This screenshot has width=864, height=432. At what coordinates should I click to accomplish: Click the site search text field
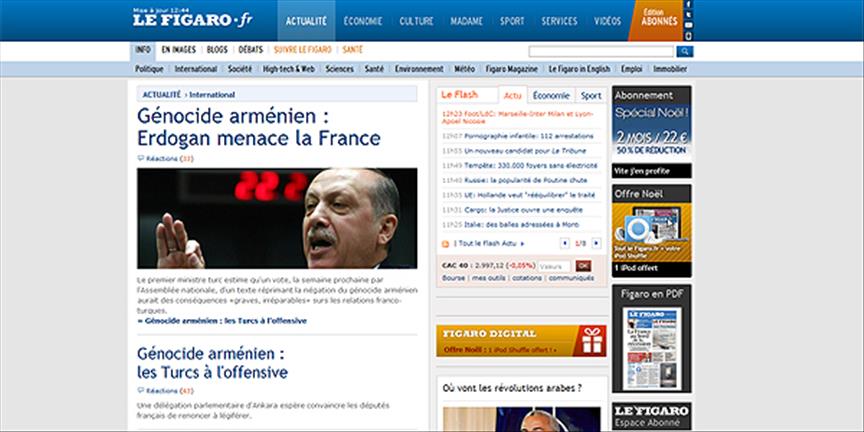(x=601, y=51)
